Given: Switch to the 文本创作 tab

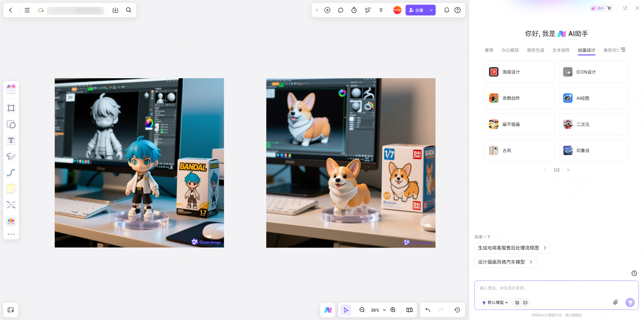Looking at the screenshot, I should click(561, 50).
